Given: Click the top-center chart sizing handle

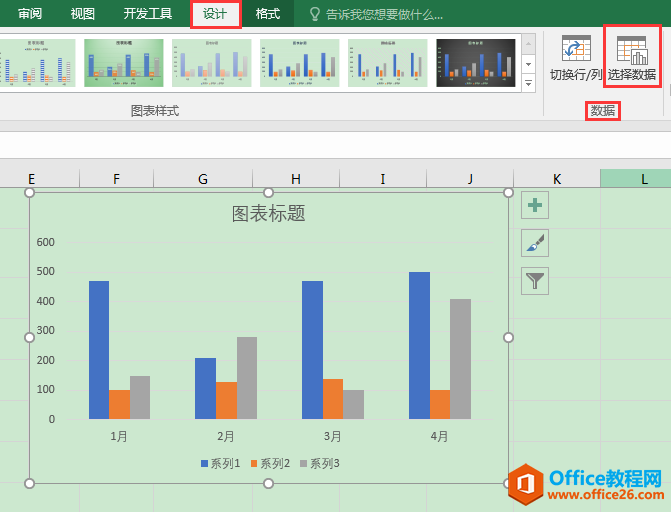Looking at the screenshot, I should 268,193.
